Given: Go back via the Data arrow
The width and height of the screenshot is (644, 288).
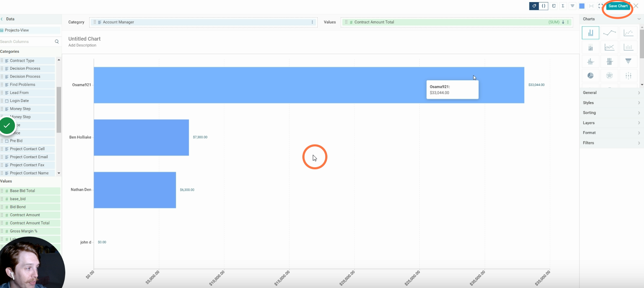Looking at the screenshot, I should click(2, 19).
